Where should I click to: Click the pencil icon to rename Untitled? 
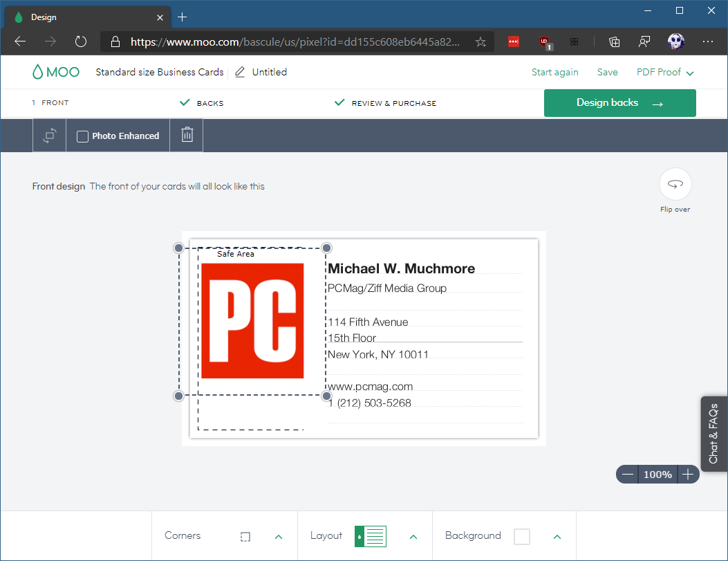pos(240,72)
